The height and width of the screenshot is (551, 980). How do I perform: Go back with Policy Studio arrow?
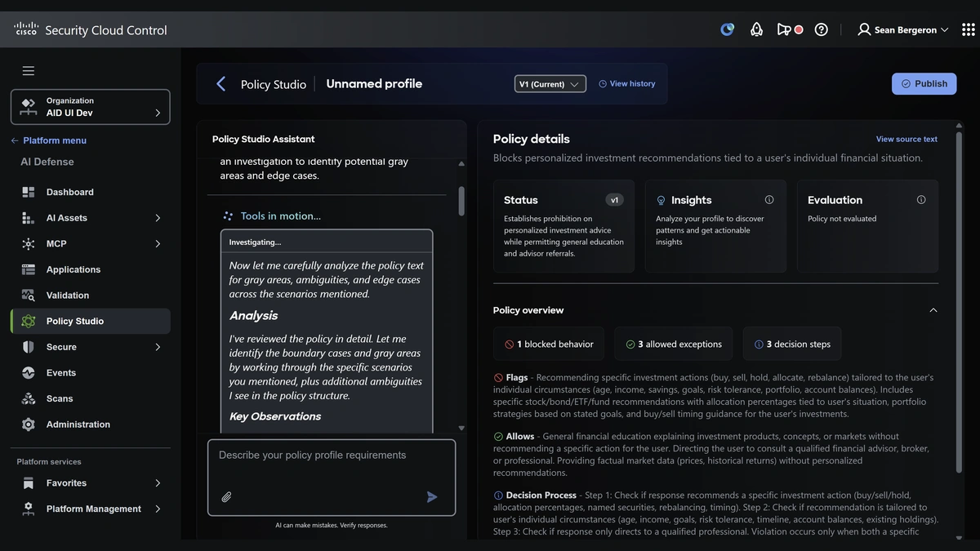point(220,84)
